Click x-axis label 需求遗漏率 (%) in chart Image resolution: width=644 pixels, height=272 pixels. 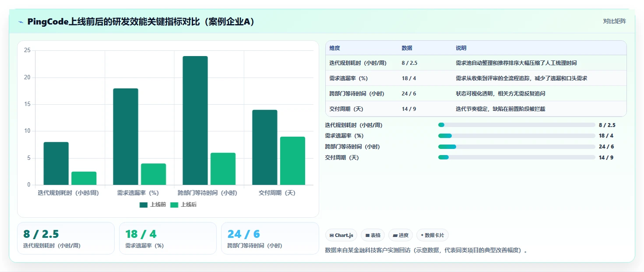click(x=138, y=193)
